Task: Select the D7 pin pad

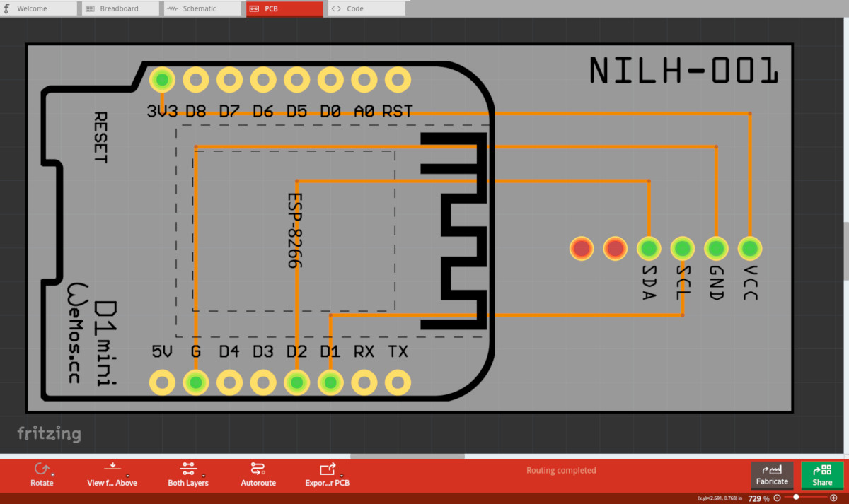Action: coord(230,80)
